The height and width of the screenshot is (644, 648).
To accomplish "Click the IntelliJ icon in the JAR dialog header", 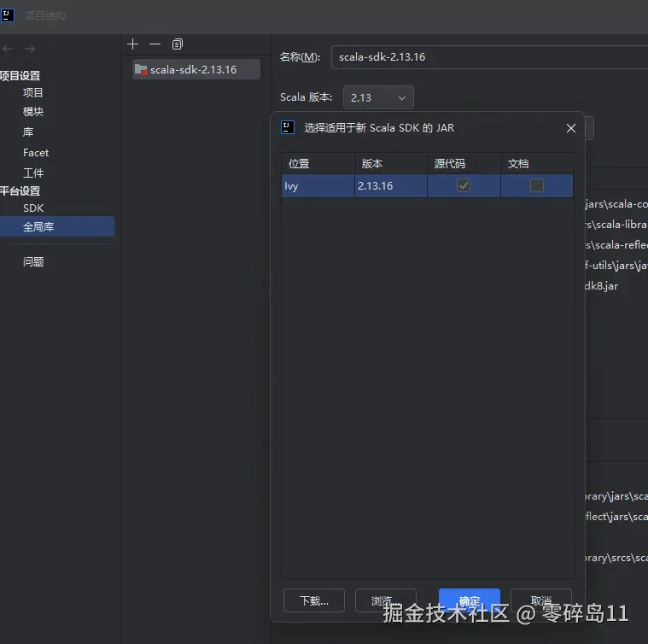I will tap(288, 128).
